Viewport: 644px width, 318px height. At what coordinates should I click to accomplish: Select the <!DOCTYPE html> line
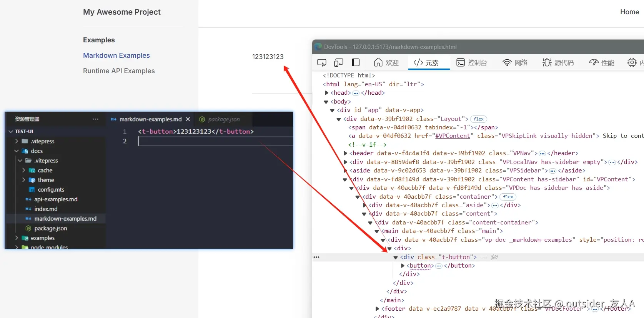(x=349, y=75)
